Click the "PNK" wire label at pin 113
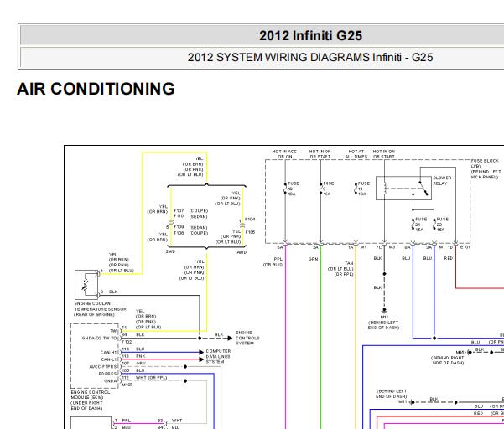The height and width of the screenshot is (429, 504). tap(140, 356)
